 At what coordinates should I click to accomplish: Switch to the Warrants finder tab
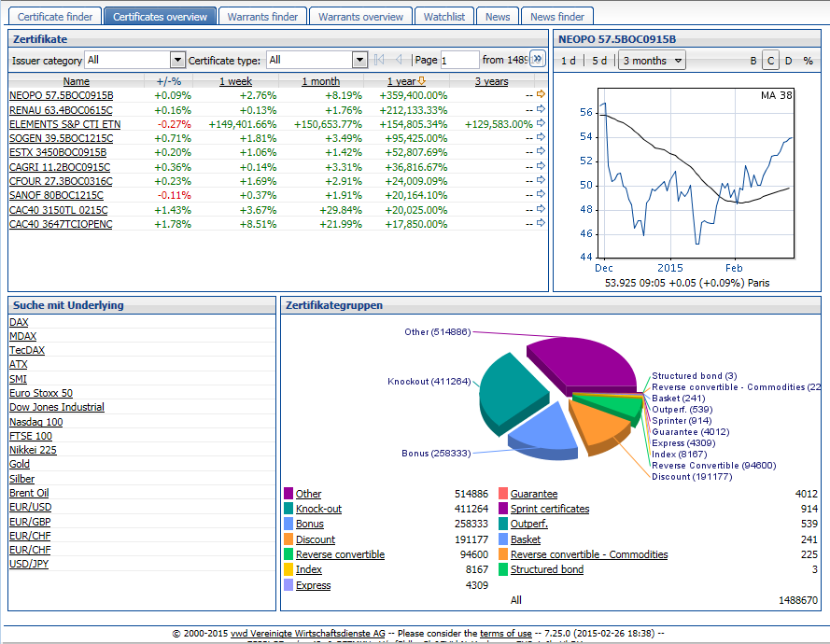(x=263, y=17)
